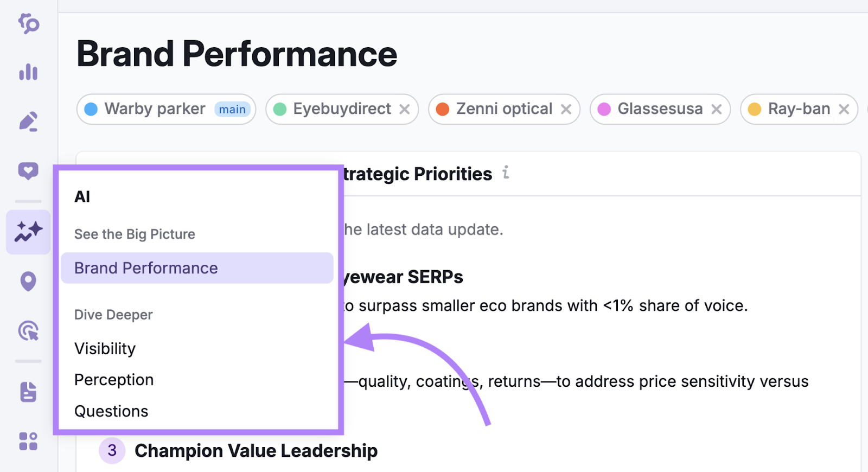
Task: Open Visibility under Dive Deeper
Action: (x=105, y=348)
